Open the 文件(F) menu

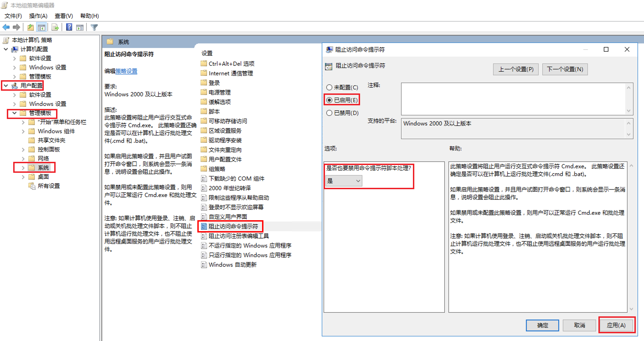click(x=13, y=16)
